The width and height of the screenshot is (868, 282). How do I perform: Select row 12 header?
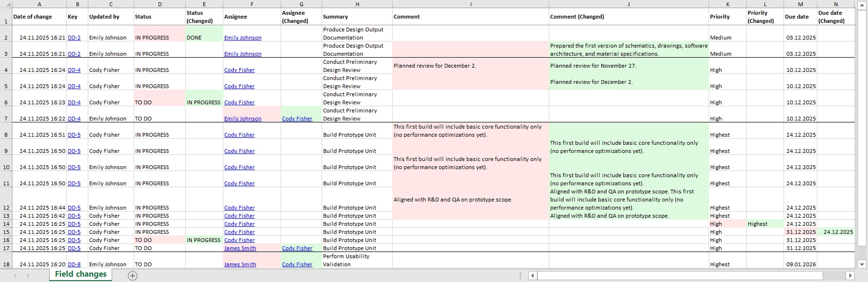(x=6, y=200)
